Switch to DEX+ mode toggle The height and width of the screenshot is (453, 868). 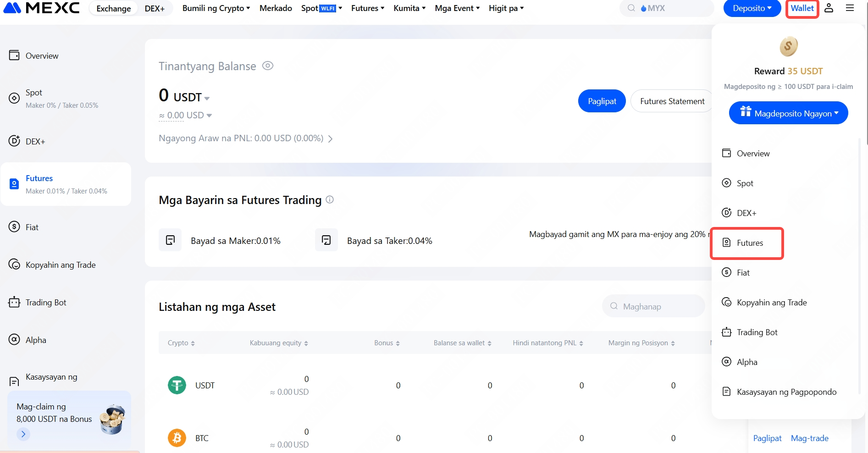155,8
